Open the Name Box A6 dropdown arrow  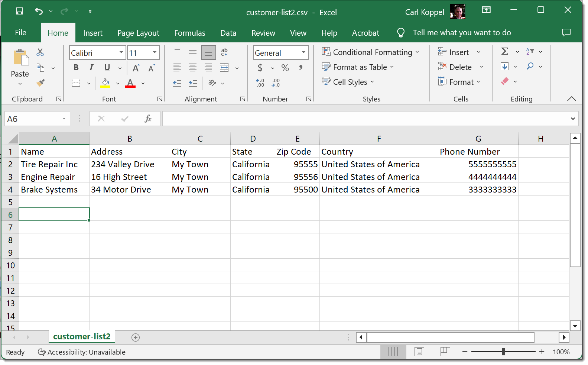pos(64,119)
